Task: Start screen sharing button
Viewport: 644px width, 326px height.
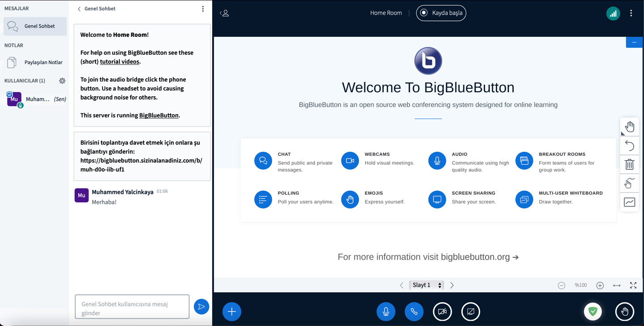Action: pyautogui.click(x=470, y=312)
